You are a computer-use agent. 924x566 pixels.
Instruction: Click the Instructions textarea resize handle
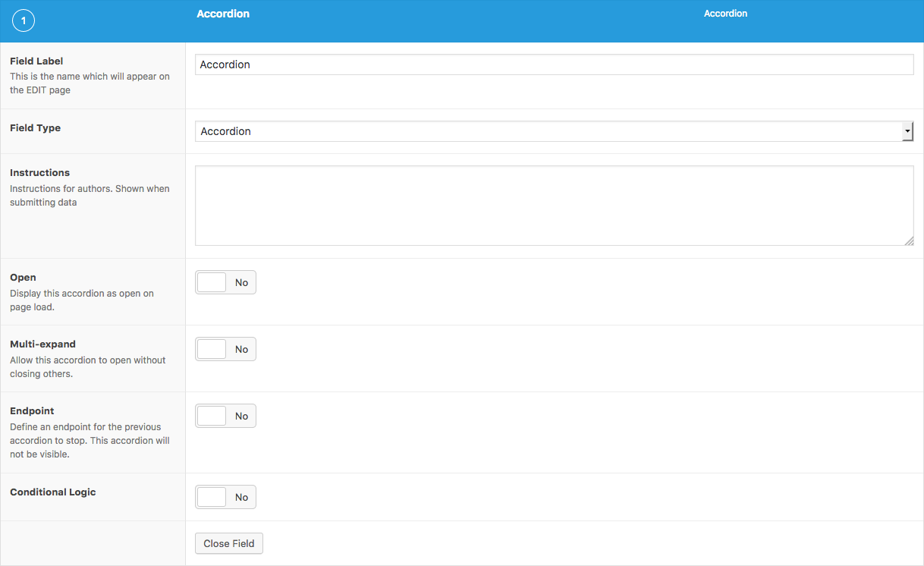tap(909, 241)
